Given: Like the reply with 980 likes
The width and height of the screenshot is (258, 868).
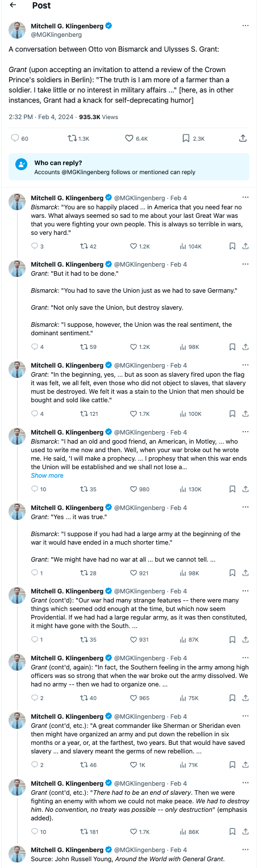Looking at the screenshot, I should (139, 489).
